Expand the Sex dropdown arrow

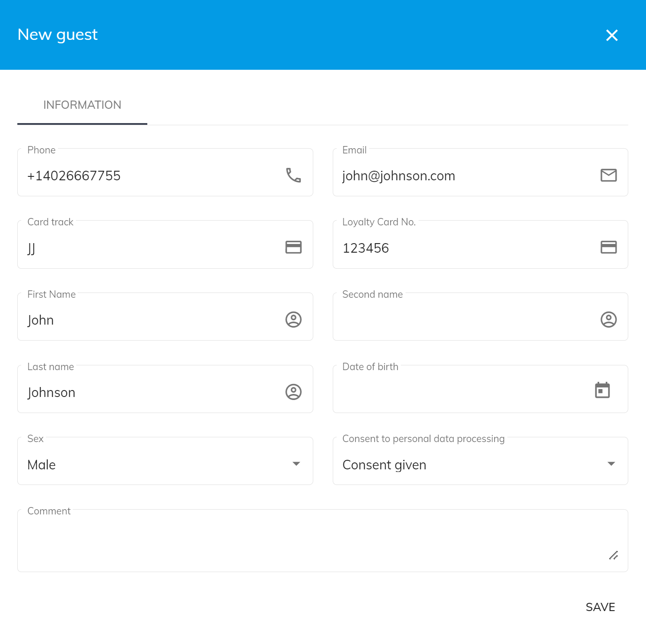pyautogui.click(x=296, y=464)
